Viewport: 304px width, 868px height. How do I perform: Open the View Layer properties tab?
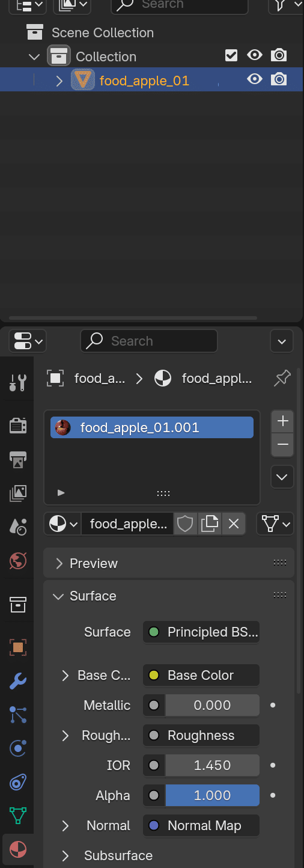click(x=18, y=494)
